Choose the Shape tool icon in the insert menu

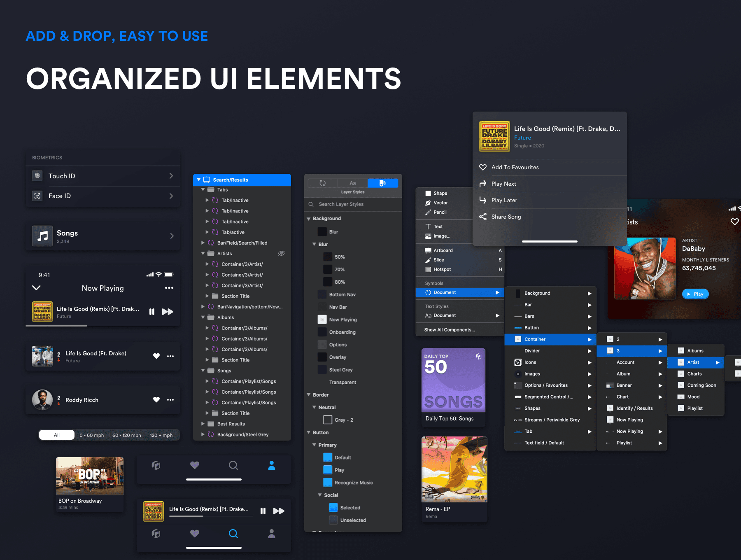[428, 193]
